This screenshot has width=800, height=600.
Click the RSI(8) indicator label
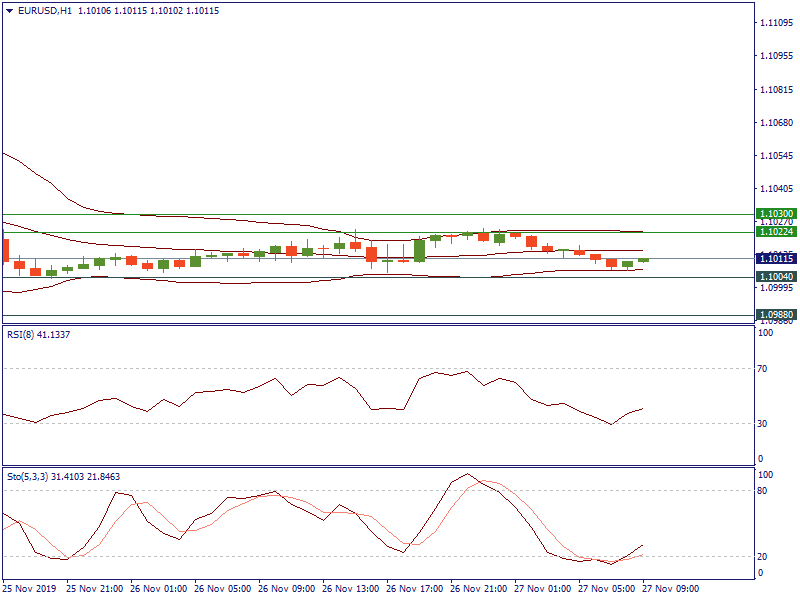(20, 335)
